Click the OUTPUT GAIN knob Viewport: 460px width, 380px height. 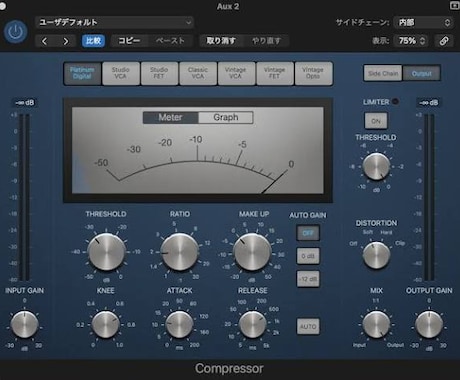click(x=429, y=325)
